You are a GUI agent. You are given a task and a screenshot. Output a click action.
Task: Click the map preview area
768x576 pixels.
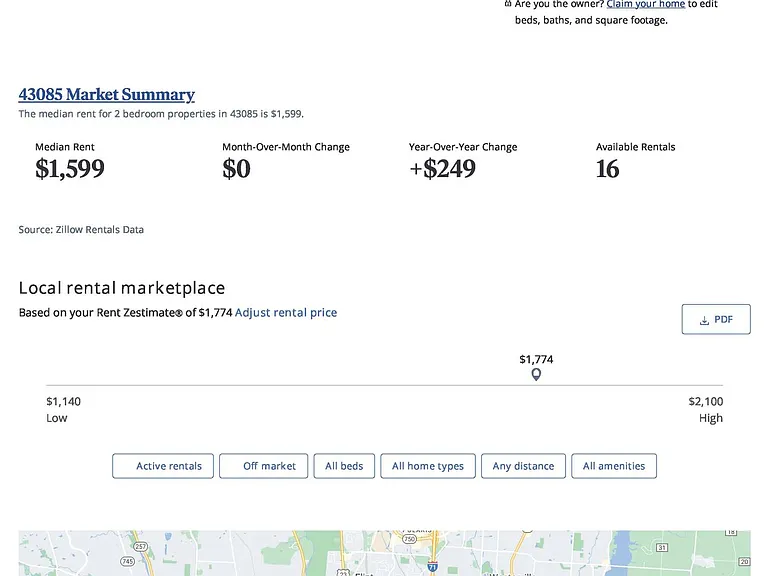pos(384,553)
